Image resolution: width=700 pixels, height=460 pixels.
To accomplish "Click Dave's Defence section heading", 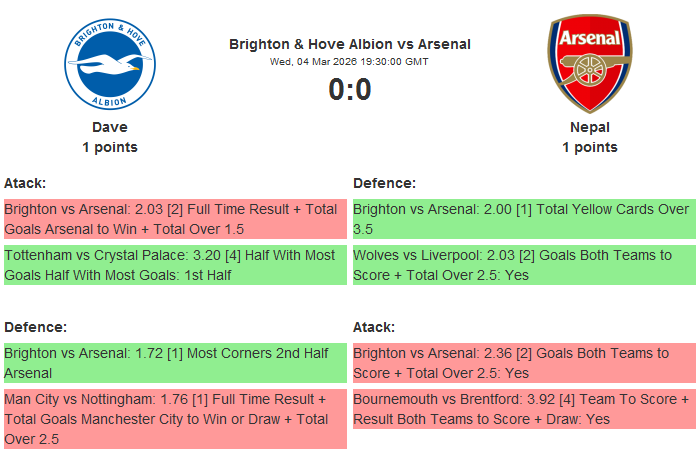I will (x=35, y=327).
